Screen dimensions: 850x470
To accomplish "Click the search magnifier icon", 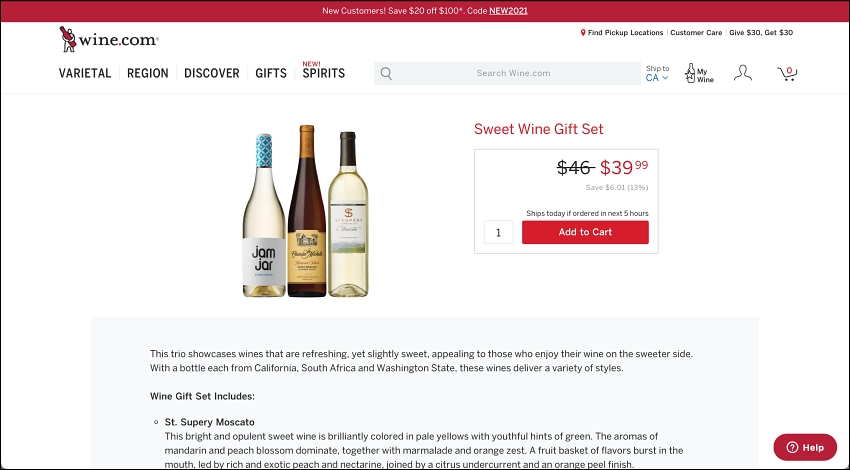I will coord(386,73).
